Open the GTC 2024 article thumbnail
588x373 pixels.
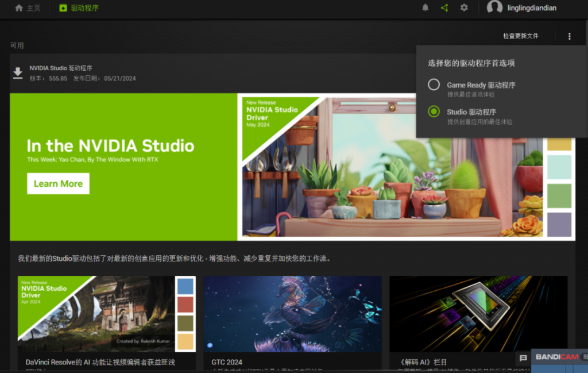coord(292,314)
